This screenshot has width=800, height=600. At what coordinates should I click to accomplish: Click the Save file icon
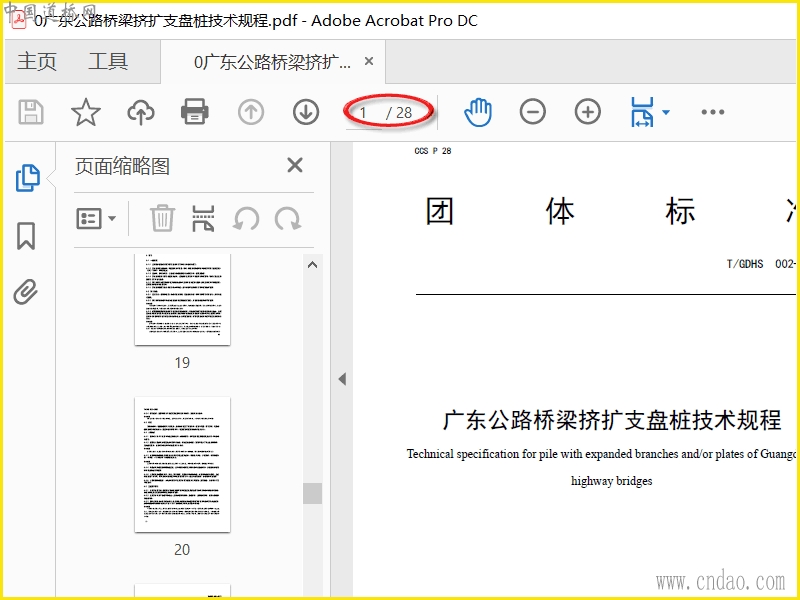point(31,112)
